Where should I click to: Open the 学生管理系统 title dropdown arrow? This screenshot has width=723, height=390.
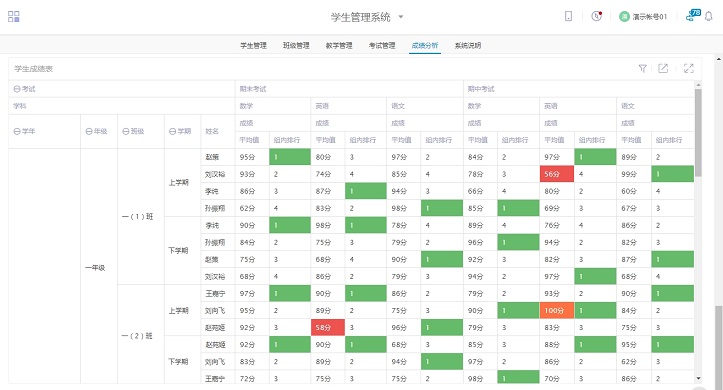coord(401,17)
